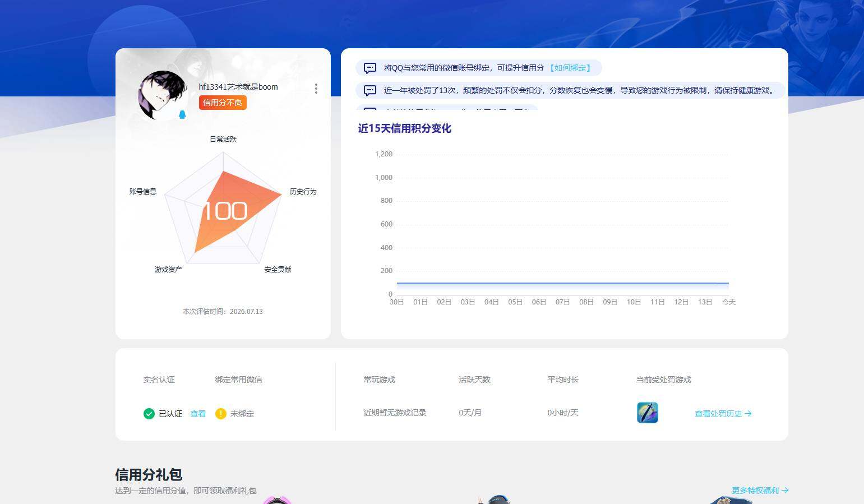
Task: Click the 绑定常用微信 label
Action: [x=239, y=380]
